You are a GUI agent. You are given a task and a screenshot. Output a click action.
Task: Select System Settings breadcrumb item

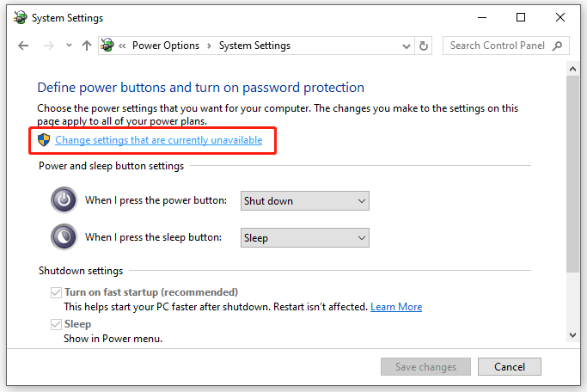(x=254, y=46)
